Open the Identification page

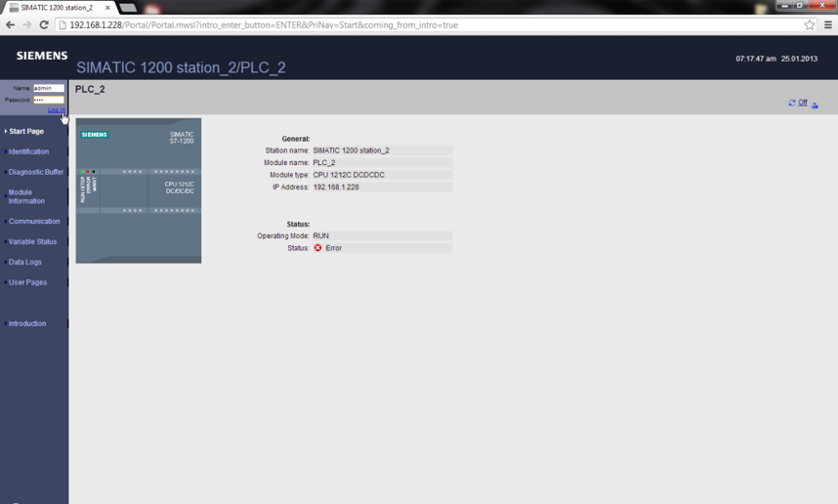28,151
